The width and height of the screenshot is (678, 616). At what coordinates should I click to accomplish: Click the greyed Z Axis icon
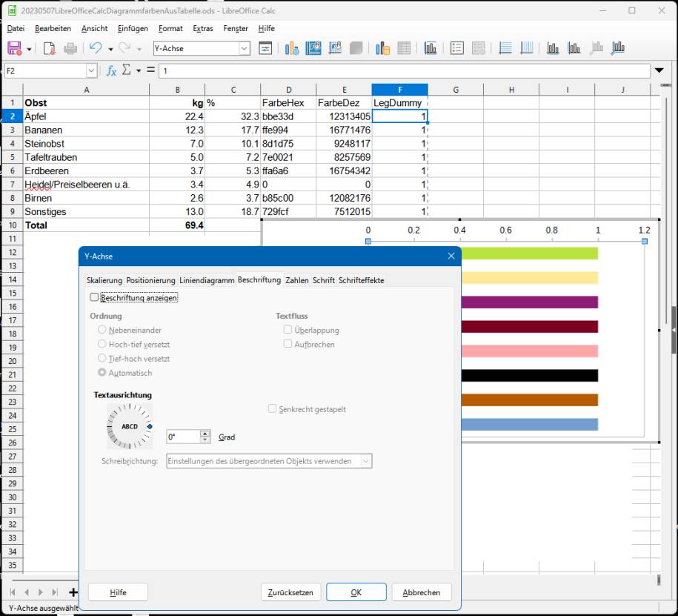596,48
